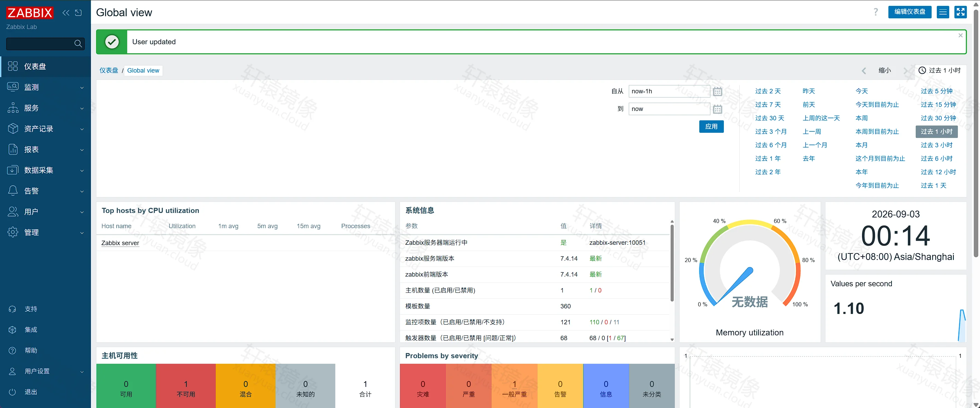Click the search magnifier icon
Image resolution: width=980 pixels, height=408 pixels.
78,44
